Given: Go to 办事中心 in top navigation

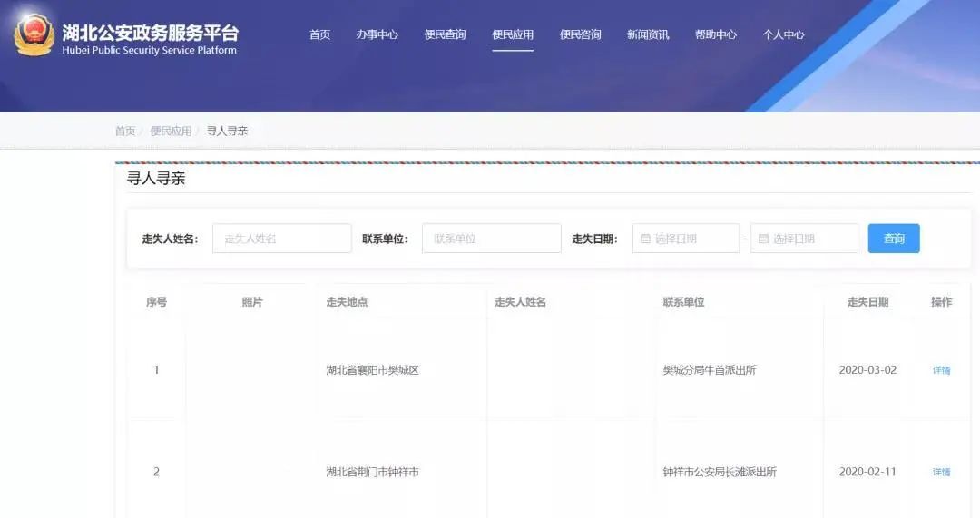Looking at the screenshot, I should pos(377,34).
